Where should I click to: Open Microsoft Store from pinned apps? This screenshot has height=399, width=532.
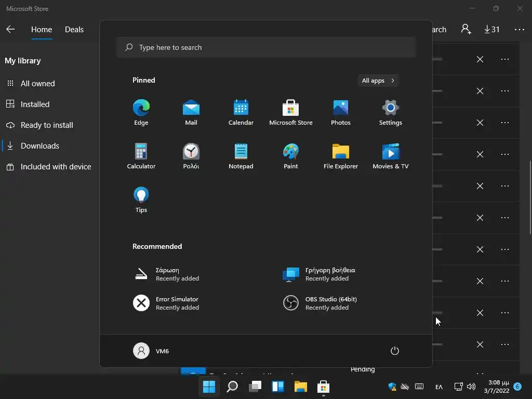point(291,113)
